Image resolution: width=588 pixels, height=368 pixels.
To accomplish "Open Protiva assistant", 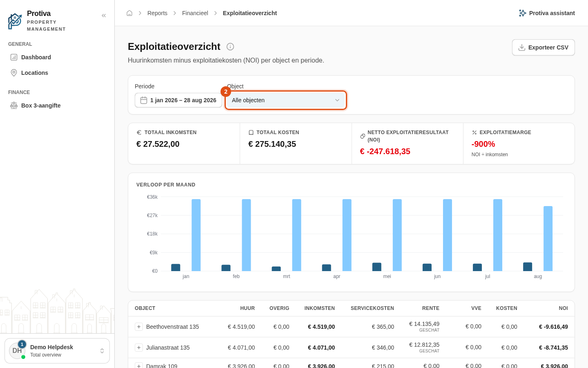I will pos(547,13).
